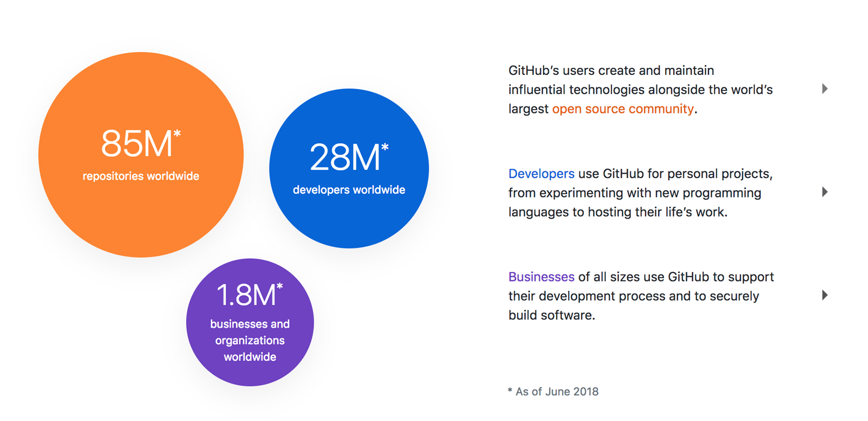This screenshot has width=868, height=421.
Task: Click the purple 1.8M businesses circle
Action: (250, 322)
